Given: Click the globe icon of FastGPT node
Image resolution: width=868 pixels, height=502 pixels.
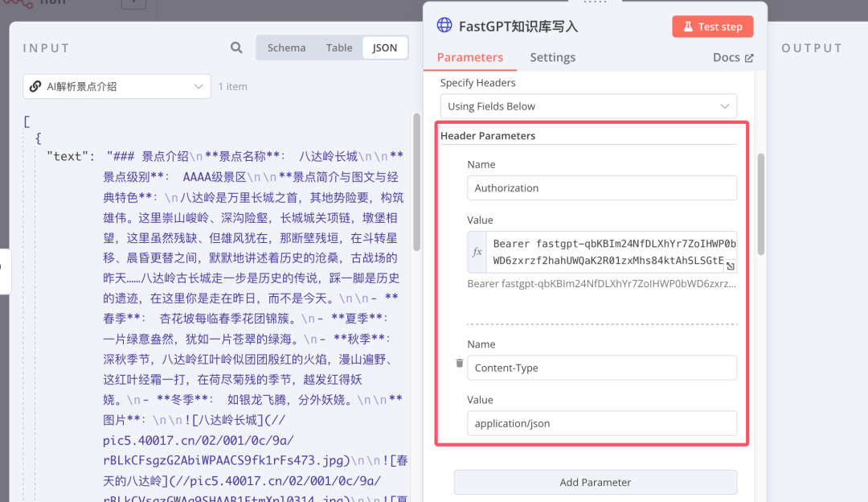Looking at the screenshot, I should click(444, 25).
